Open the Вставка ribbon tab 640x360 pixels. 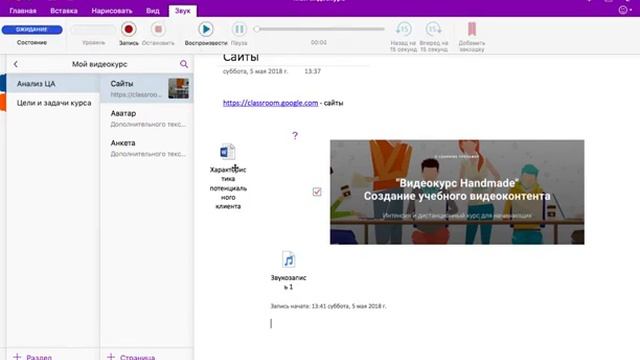[x=64, y=11]
